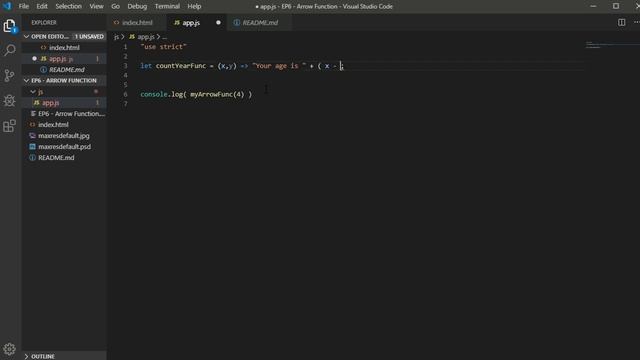Open the Explorer view in activity bar
Viewport: 640px width, 360px height.
pyautogui.click(x=9, y=26)
